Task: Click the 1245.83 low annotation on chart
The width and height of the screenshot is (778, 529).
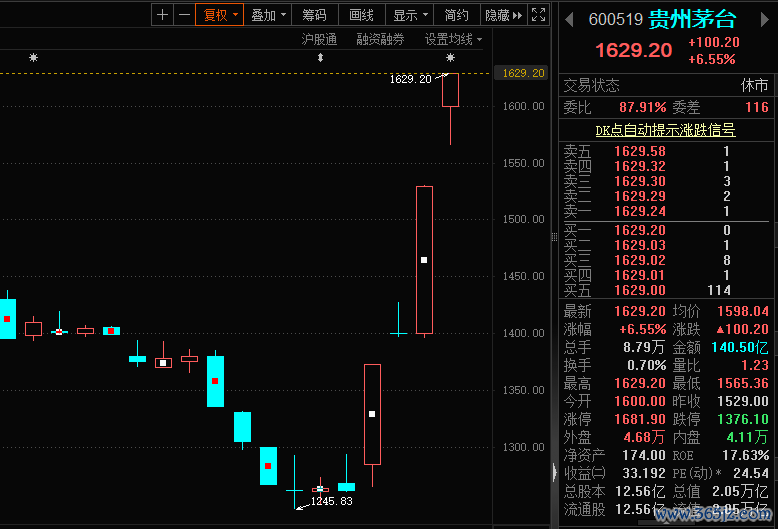Action: point(331,501)
